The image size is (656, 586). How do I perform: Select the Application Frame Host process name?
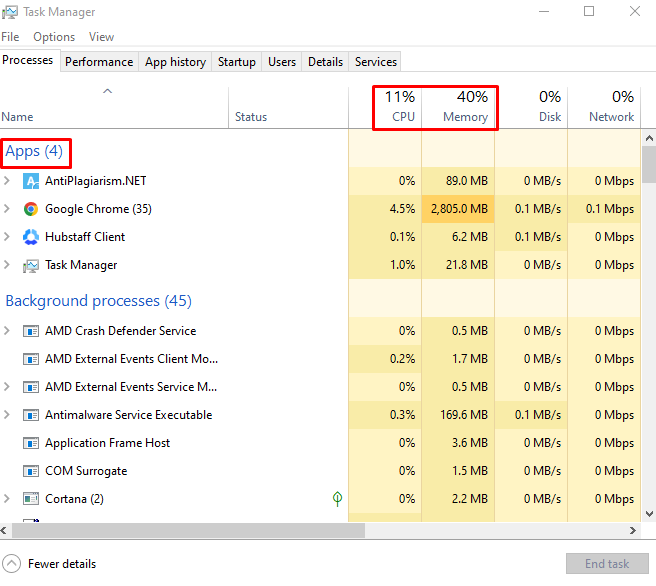point(108,443)
